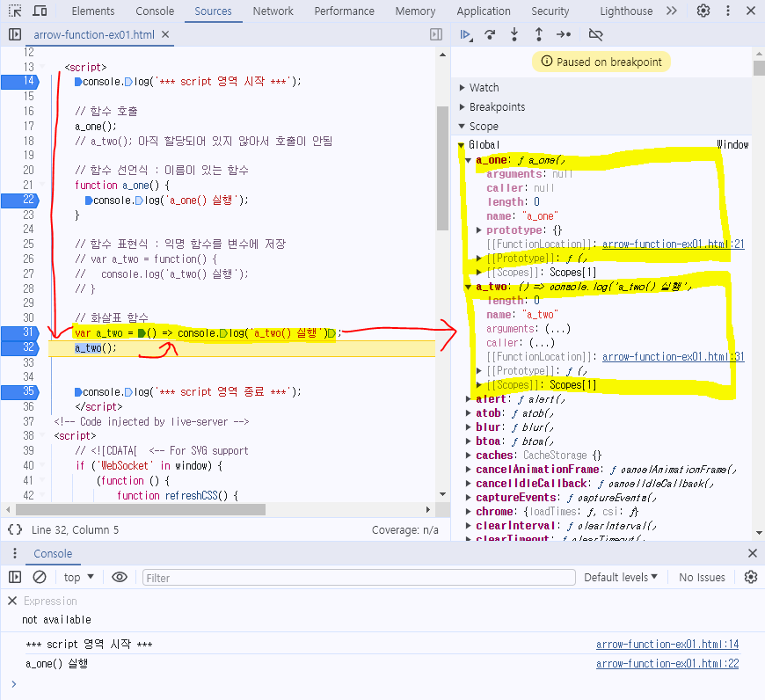Expand the prototype property of a_one

pyautogui.click(x=478, y=230)
